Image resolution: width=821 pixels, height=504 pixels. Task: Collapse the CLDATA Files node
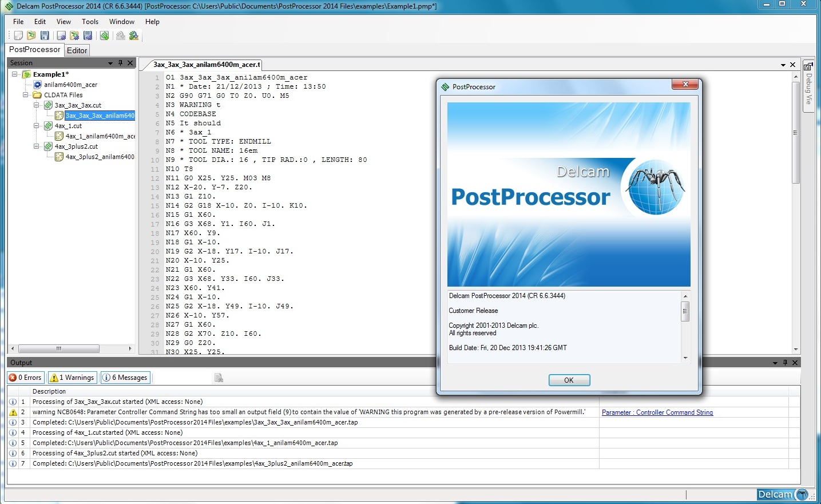point(26,95)
